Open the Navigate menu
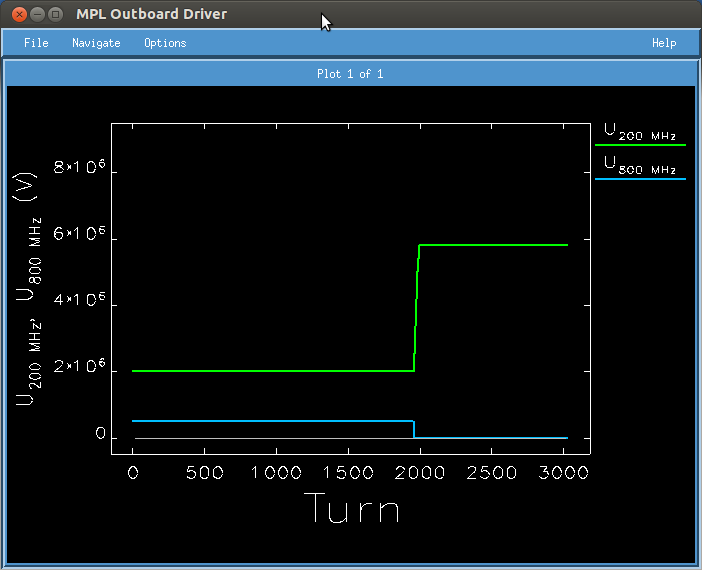The height and width of the screenshot is (570, 702). point(96,43)
